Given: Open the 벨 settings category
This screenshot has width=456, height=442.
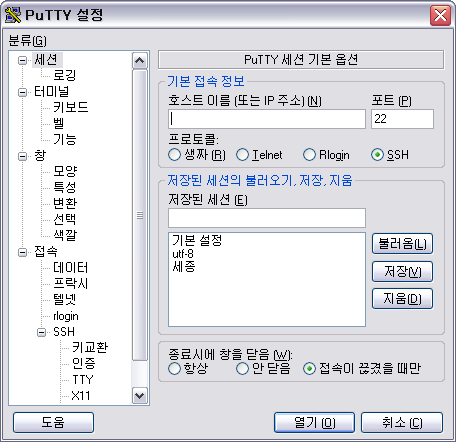Looking at the screenshot, I should 59,123.
